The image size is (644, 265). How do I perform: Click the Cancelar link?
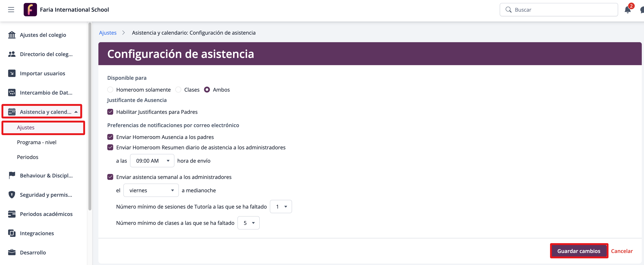pos(621,251)
